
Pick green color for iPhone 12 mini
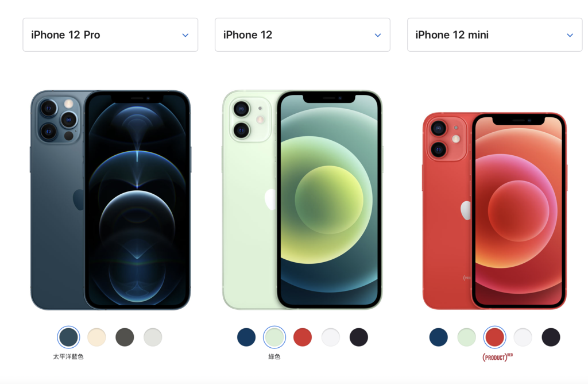point(466,337)
